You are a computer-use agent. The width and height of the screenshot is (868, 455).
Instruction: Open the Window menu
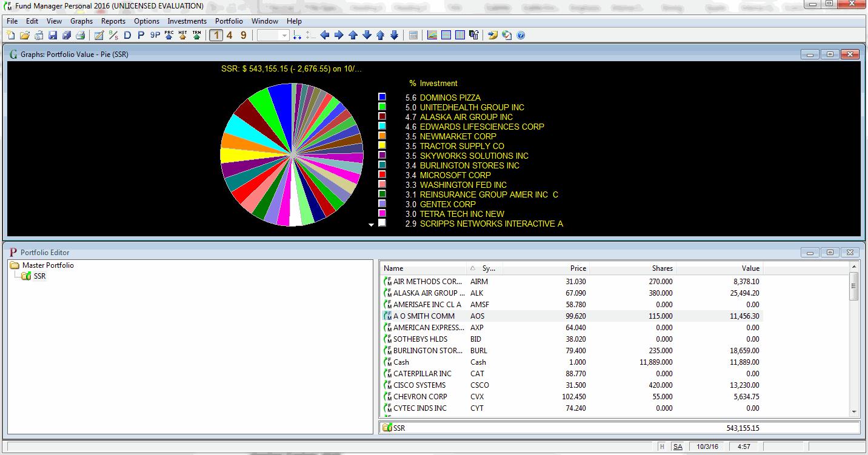click(265, 21)
